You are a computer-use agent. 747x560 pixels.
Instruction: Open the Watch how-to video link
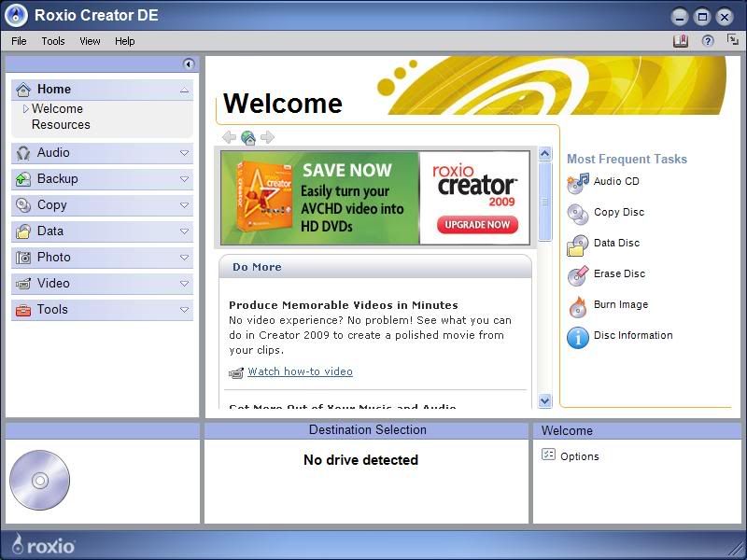(300, 371)
